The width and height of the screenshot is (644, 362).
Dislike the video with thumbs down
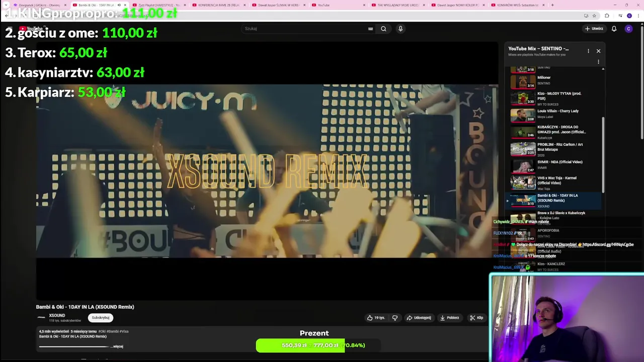pos(395,318)
